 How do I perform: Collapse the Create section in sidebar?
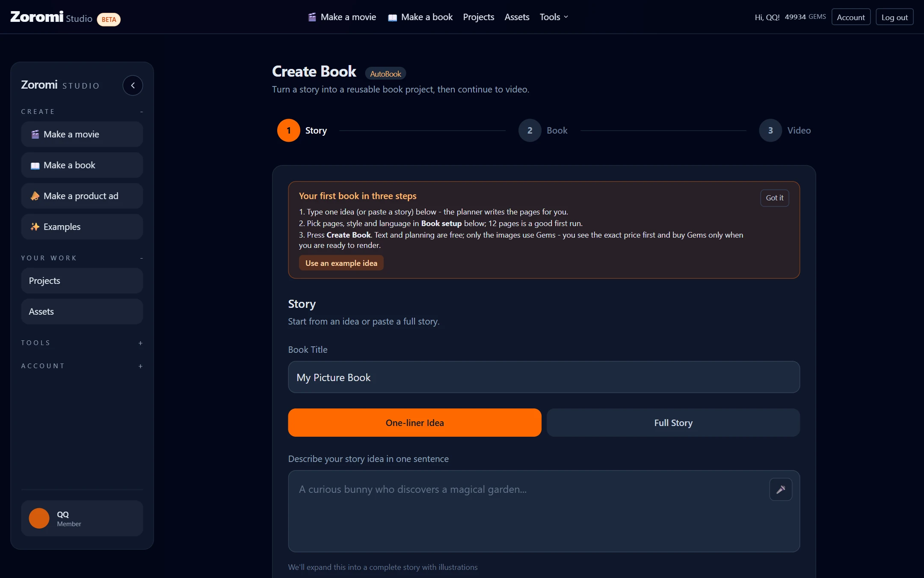(141, 112)
